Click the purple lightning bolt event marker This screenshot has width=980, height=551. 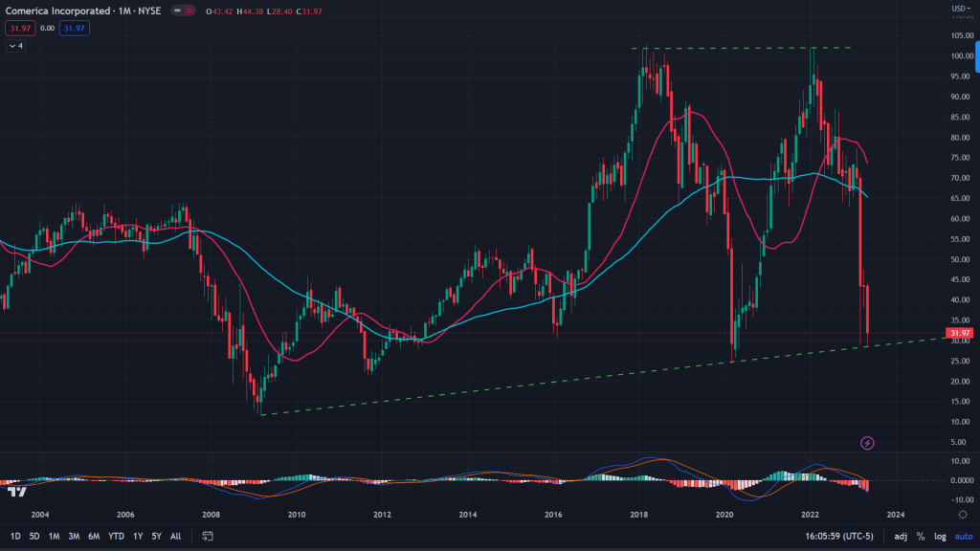(867, 443)
